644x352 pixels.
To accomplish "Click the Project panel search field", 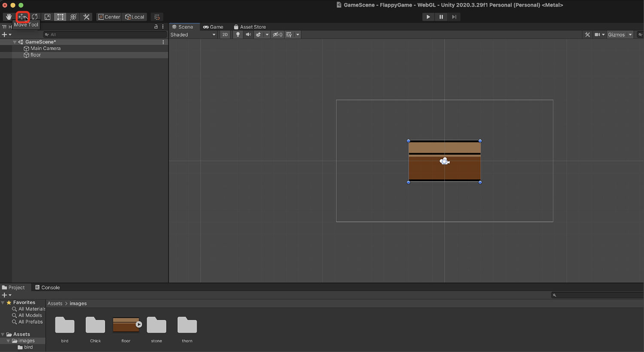I will 597,295.
